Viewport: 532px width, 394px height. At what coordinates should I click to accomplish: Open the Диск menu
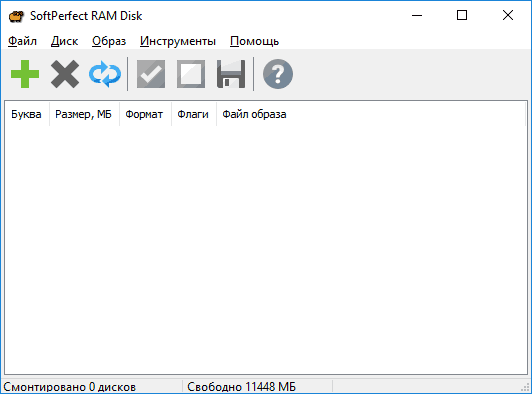pos(64,41)
